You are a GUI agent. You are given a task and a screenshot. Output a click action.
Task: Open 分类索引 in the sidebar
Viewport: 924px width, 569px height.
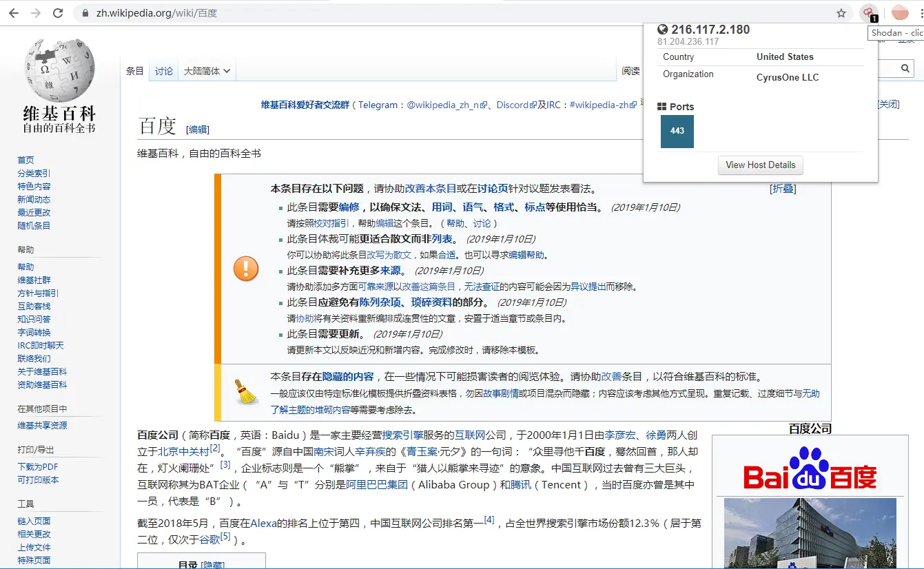34,173
